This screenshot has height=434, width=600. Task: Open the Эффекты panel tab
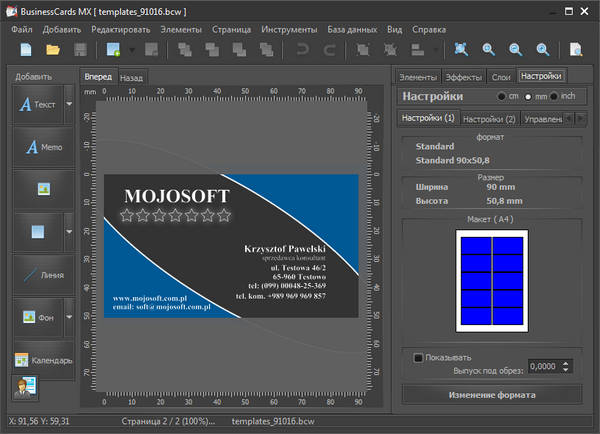464,77
